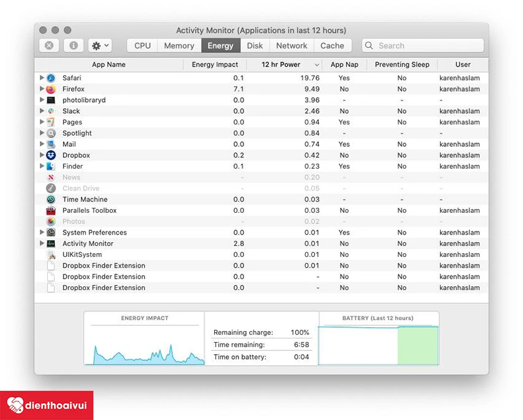Click the Mail app icon

(50, 144)
